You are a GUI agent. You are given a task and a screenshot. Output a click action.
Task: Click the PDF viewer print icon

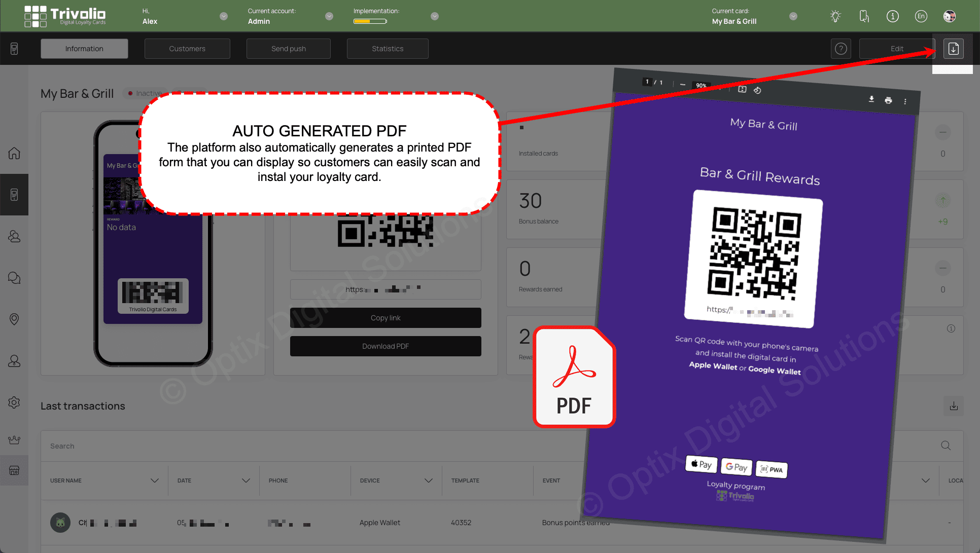pos(888,100)
